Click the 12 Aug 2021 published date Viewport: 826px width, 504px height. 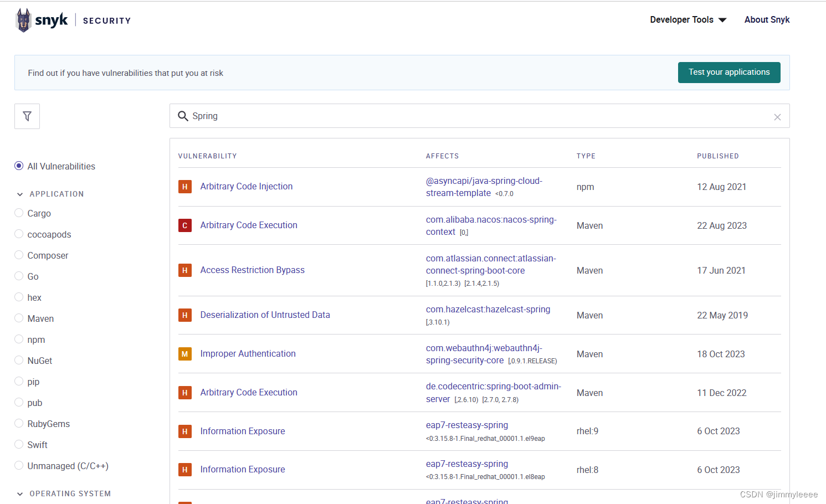tap(721, 187)
